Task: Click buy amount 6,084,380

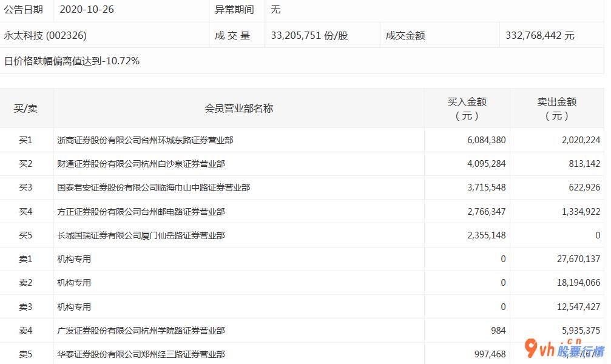Action: [x=486, y=140]
